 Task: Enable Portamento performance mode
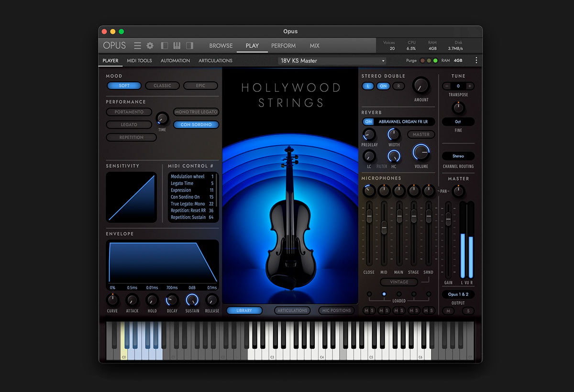129,112
